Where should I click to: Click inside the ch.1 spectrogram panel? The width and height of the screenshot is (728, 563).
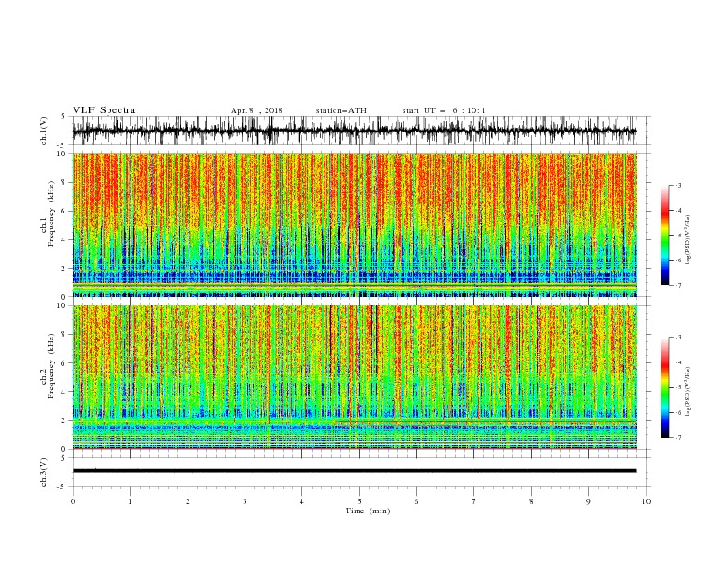click(354, 224)
